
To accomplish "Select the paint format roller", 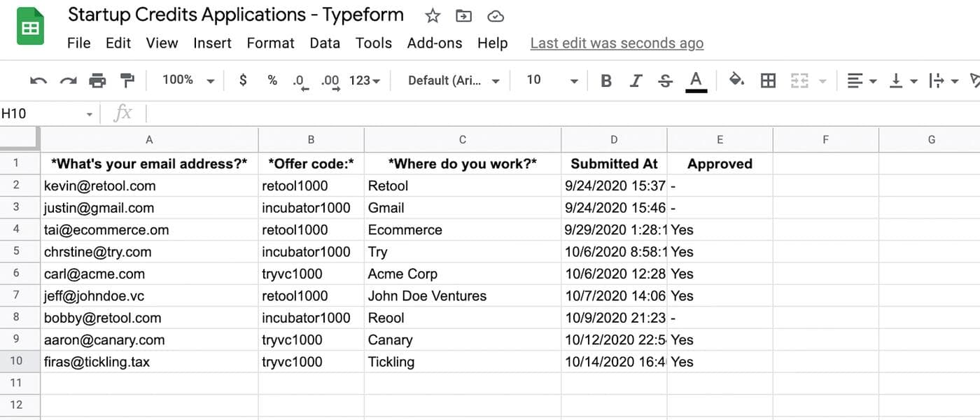I will [127, 81].
